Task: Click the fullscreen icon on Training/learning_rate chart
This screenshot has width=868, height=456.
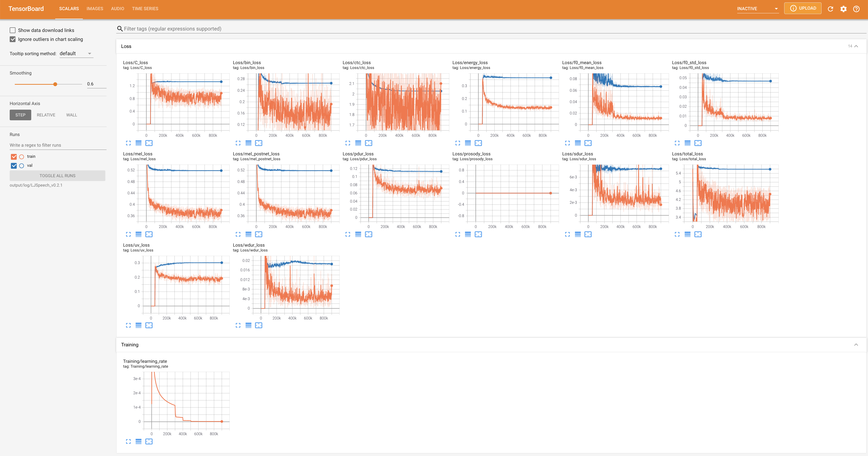Action: [129, 442]
